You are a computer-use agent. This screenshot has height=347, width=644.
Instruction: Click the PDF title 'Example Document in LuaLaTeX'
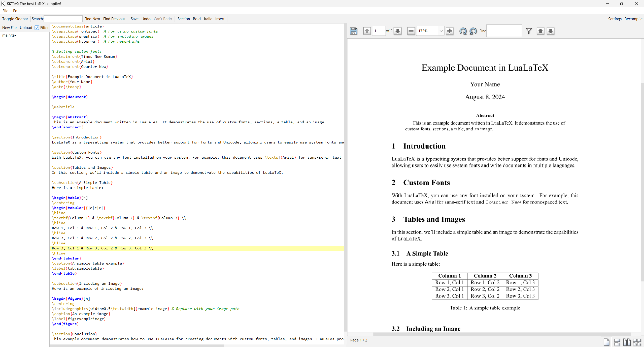(485, 68)
